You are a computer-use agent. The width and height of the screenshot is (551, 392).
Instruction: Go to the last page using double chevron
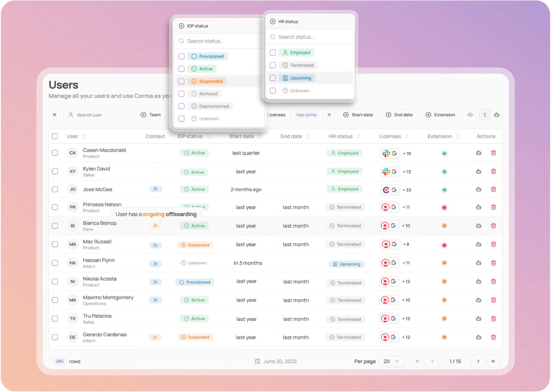[x=493, y=361]
